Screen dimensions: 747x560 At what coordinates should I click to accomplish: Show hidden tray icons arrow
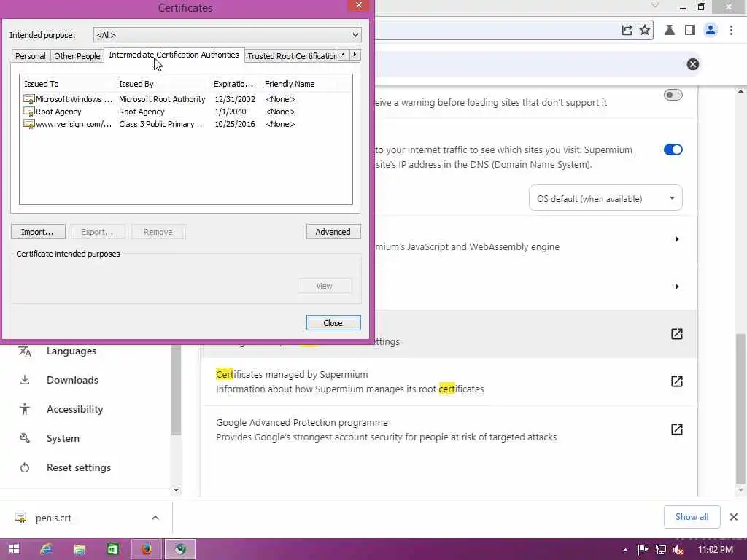(x=625, y=550)
